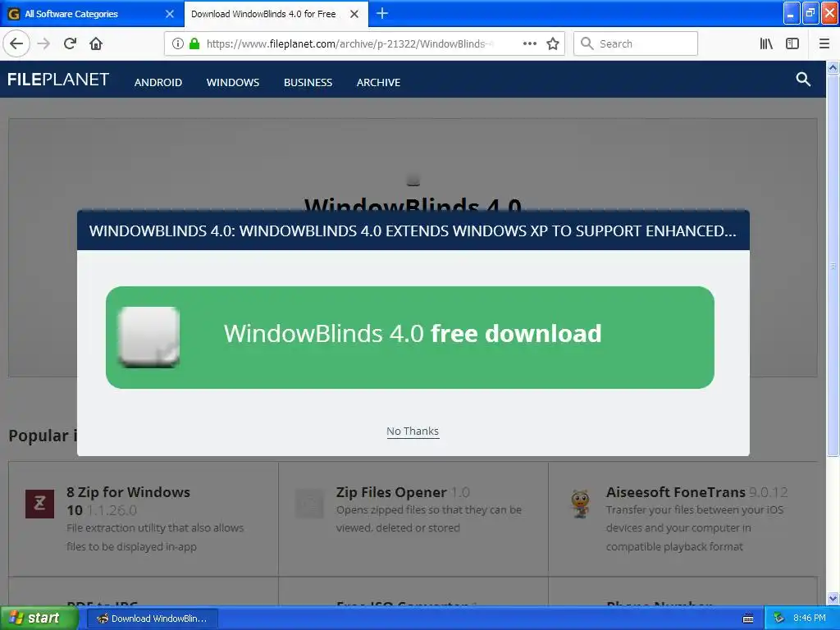Image resolution: width=840 pixels, height=630 pixels.
Task: Click scrollbar down arrow
Action: 833,598
